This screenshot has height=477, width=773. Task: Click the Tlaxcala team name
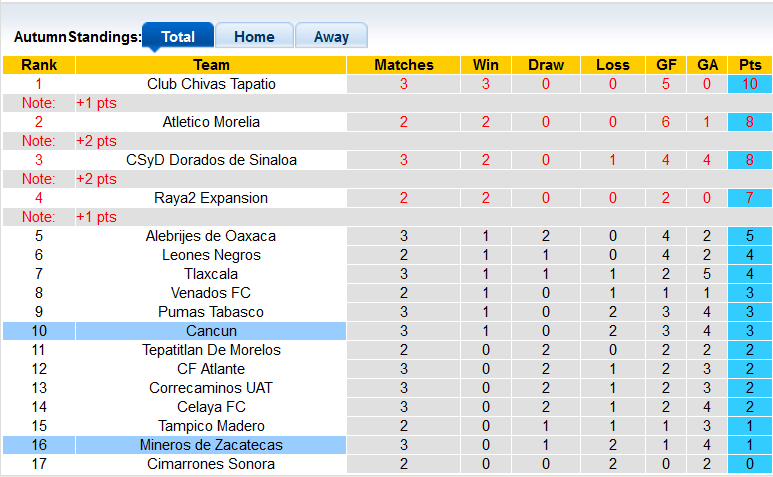(211, 274)
